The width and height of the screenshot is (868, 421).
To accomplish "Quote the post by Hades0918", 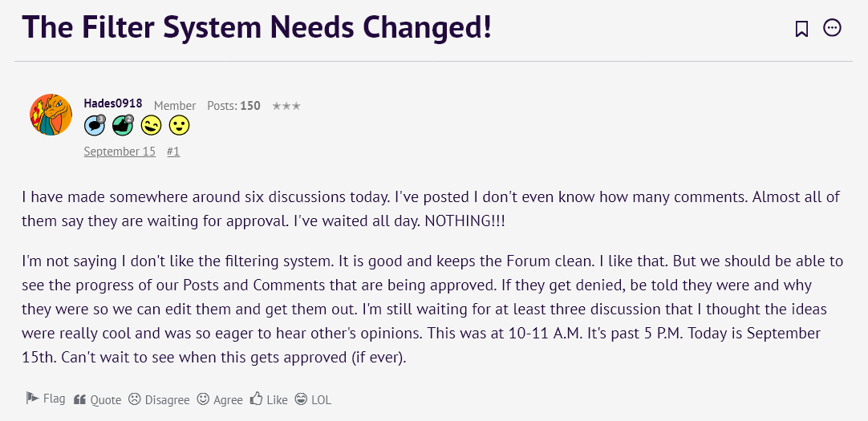I will coord(97,399).
